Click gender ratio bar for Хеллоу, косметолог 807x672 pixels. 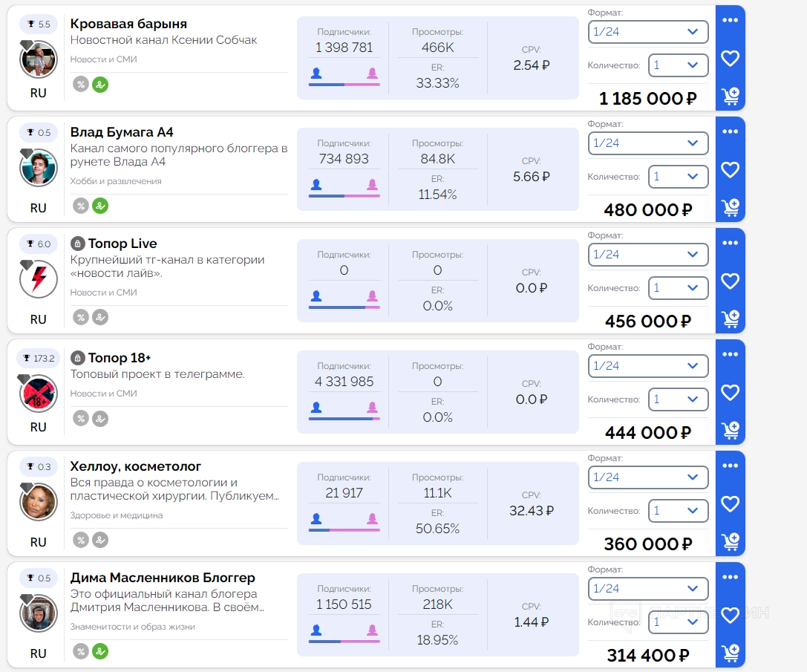(344, 530)
